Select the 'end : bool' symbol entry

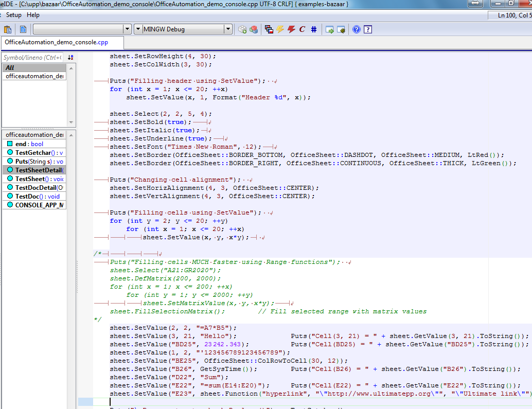[x=29, y=144]
